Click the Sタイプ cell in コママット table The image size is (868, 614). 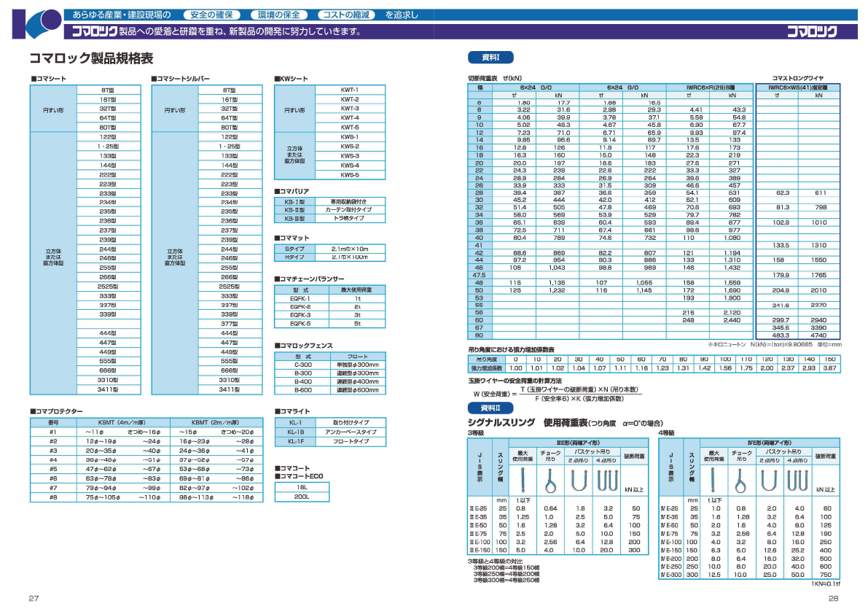coord(295,249)
